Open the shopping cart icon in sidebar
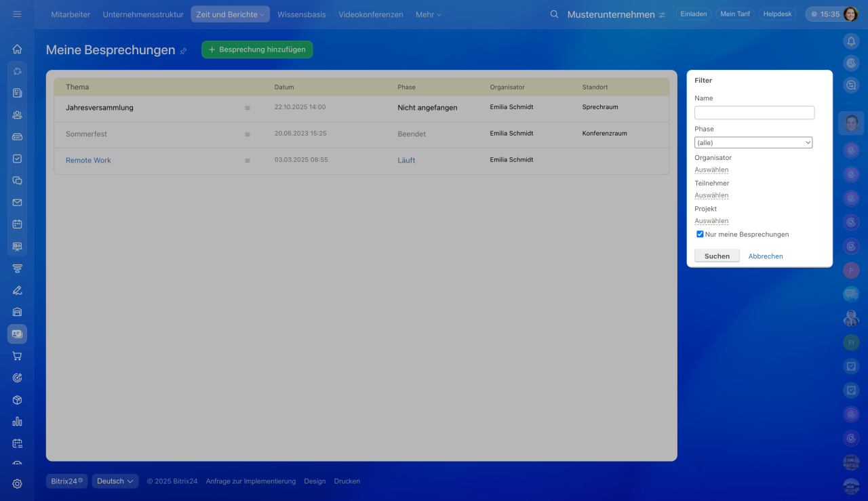Image resolution: width=868 pixels, height=501 pixels. 17,356
